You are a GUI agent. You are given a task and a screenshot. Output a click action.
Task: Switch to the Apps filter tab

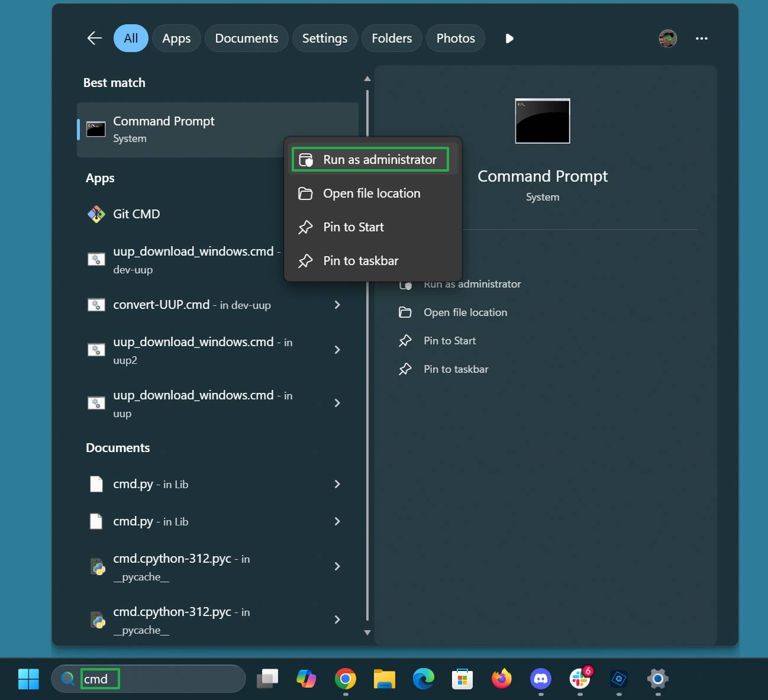click(176, 38)
